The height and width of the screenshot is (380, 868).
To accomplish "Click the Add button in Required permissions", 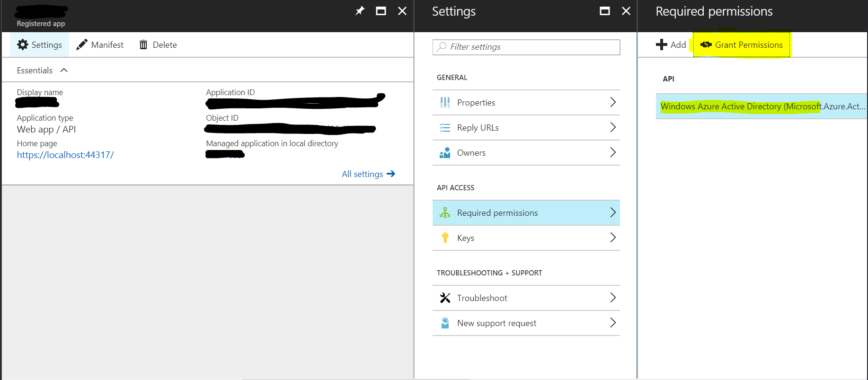I will click(x=671, y=44).
